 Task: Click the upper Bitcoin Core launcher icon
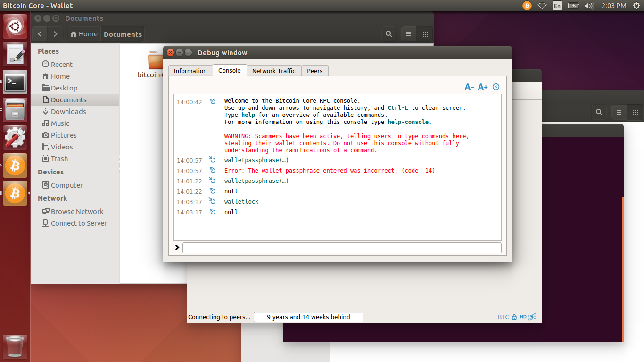pyautogui.click(x=15, y=165)
